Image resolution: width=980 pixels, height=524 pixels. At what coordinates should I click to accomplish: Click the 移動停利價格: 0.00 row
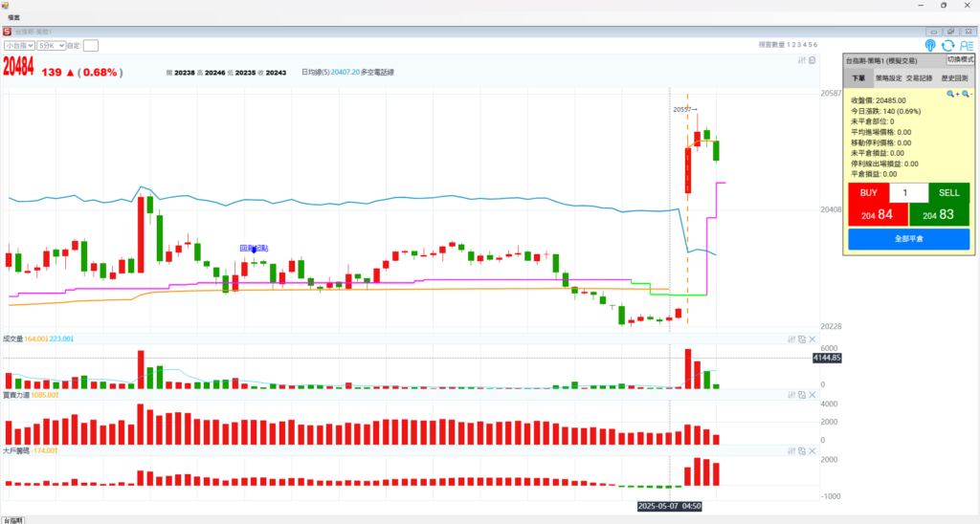[x=880, y=143]
